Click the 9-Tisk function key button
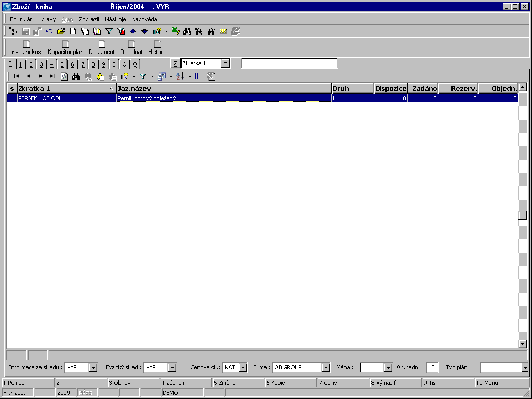 448,383
